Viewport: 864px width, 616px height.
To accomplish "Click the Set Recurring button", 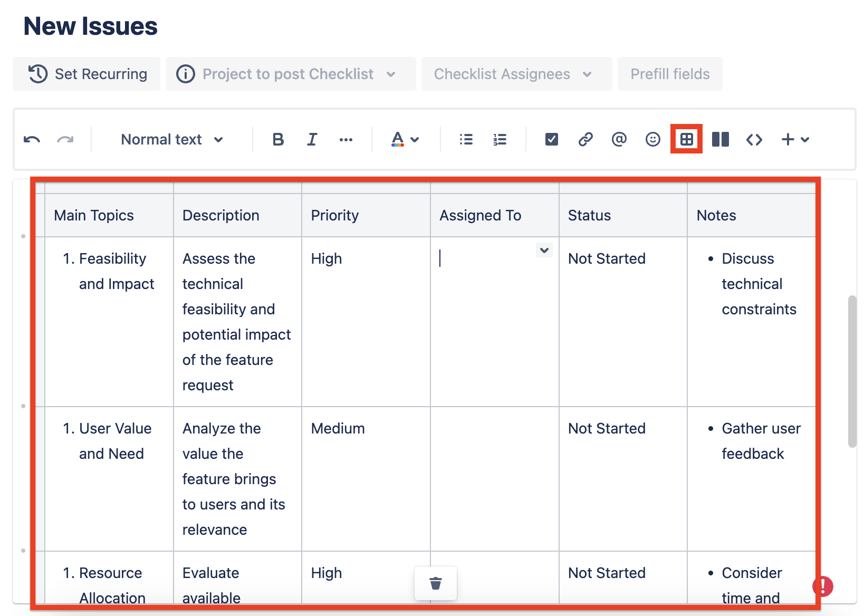I will coord(87,74).
